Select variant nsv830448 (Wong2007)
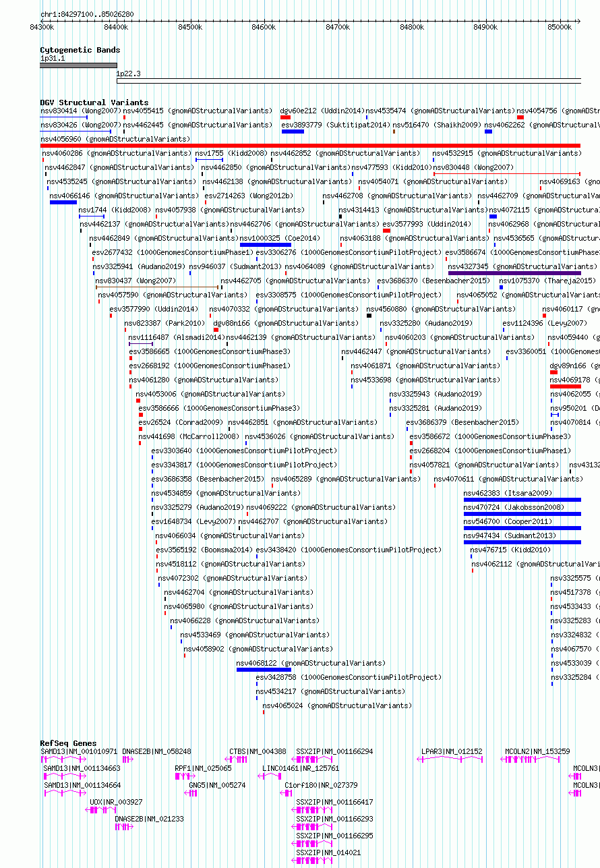600x868 pixels. (x=473, y=167)
